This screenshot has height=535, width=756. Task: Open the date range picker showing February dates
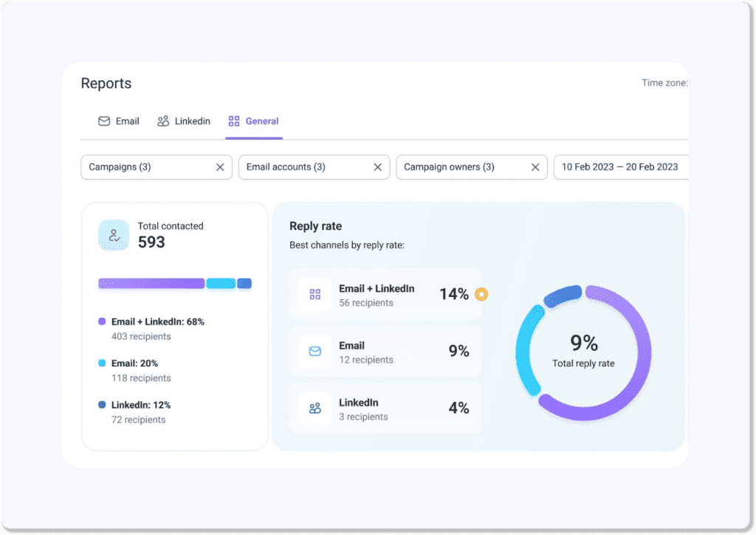(x=620, y=167)
